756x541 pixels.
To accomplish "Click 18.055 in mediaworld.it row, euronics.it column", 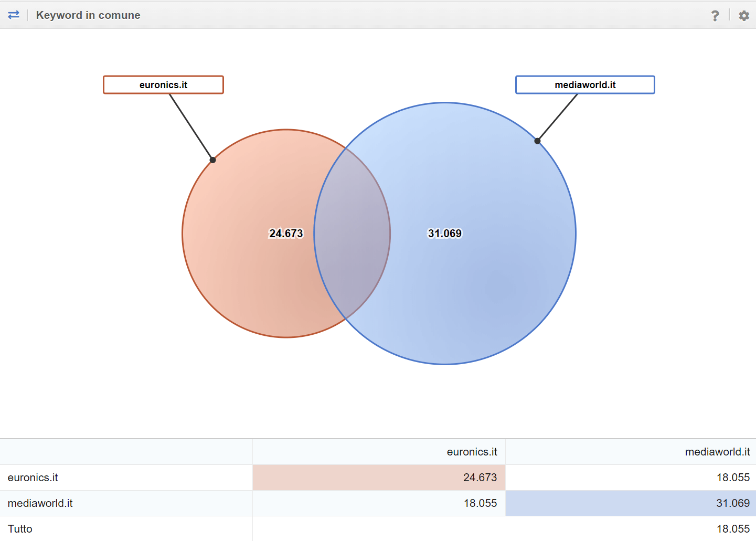I will click(x=480, y=503).
